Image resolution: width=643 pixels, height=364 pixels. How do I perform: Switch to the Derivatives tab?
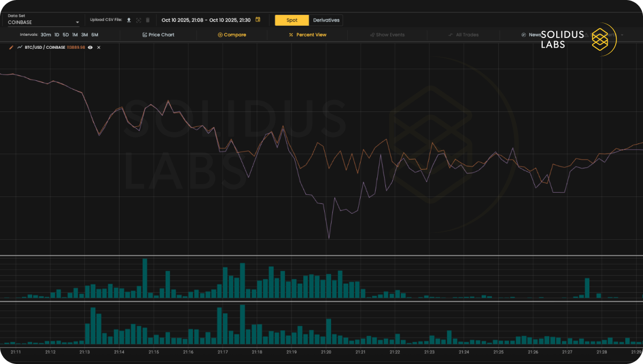click(326, 20)
